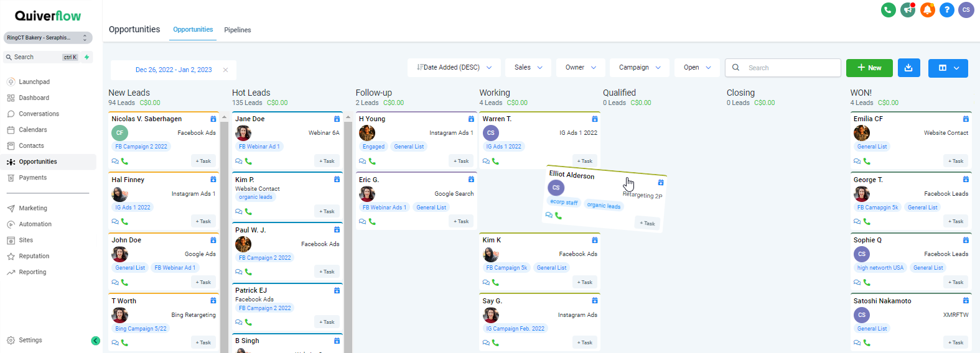Expand the Date Added (DESC) sort dropdown

tap(454, 68)
